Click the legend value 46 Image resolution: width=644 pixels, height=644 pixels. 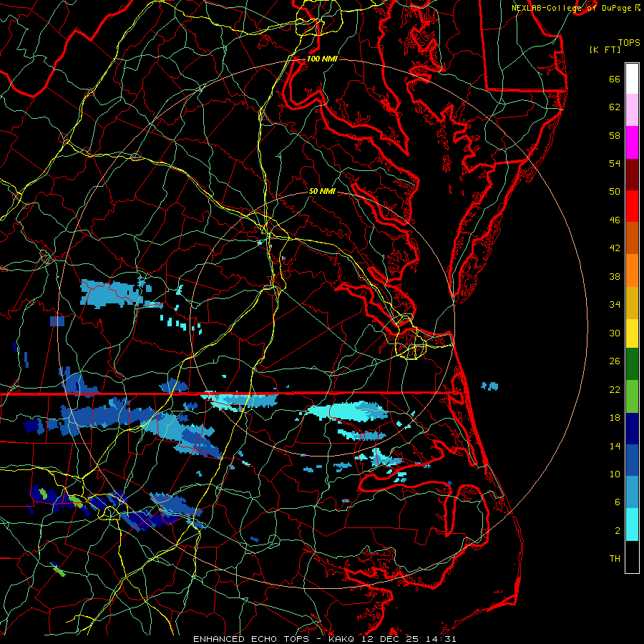615,220
